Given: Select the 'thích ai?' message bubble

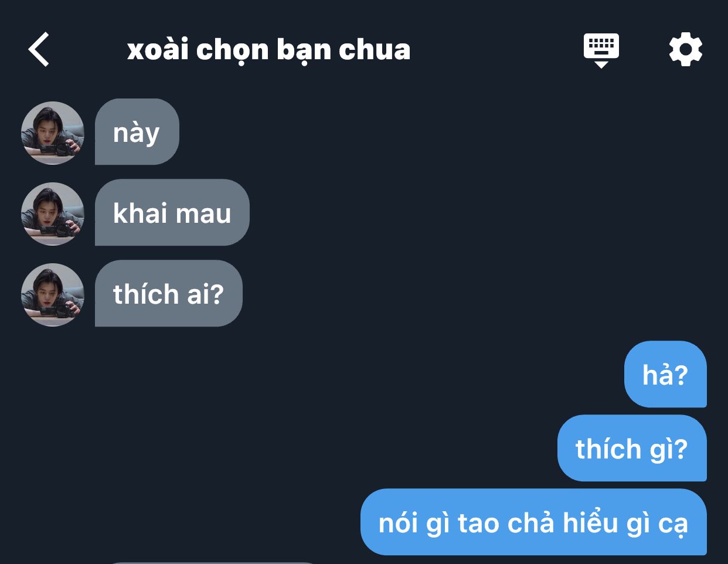Looking at the screenshot, I should coord(169,294).
